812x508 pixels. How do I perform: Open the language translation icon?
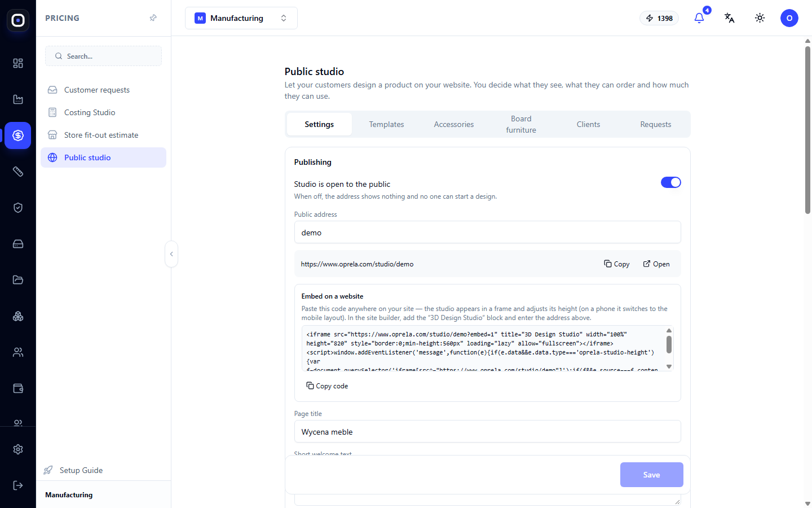tap(730, 18)
